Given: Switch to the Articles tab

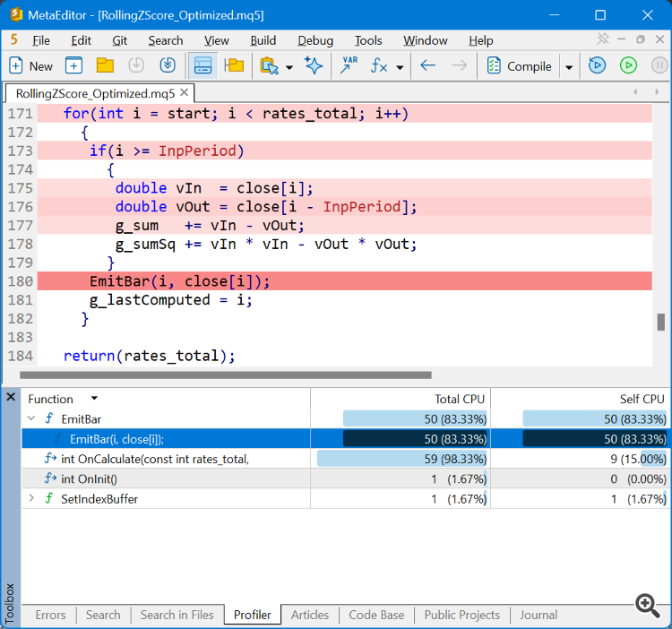Looking at the screenshot, I should 310,615.
